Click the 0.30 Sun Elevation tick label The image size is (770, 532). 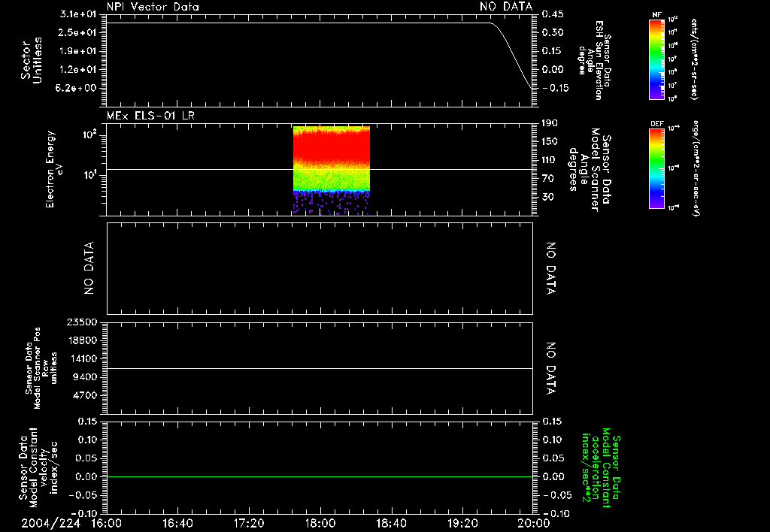(x=553, y=32)
